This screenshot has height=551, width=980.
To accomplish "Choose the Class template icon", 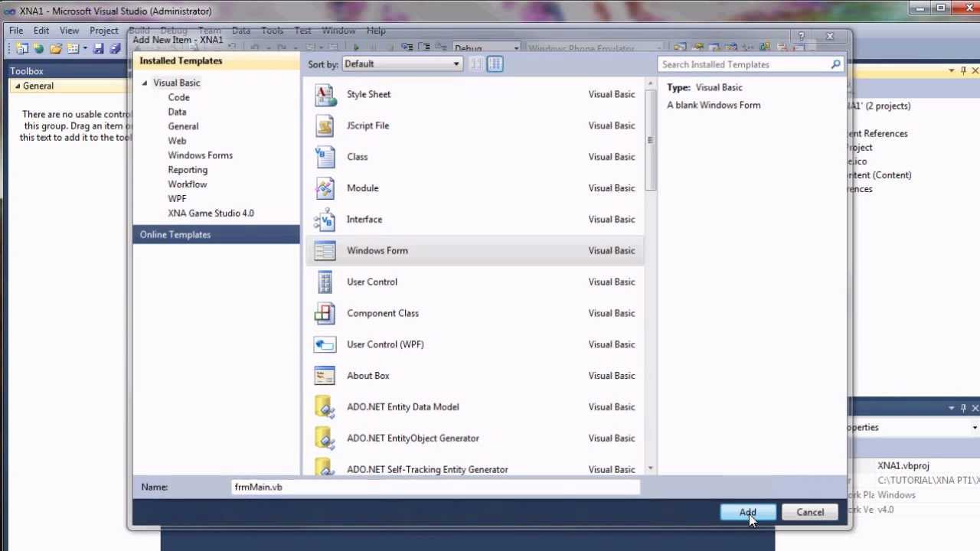I will pyautogui.click(x=325, y=157).
